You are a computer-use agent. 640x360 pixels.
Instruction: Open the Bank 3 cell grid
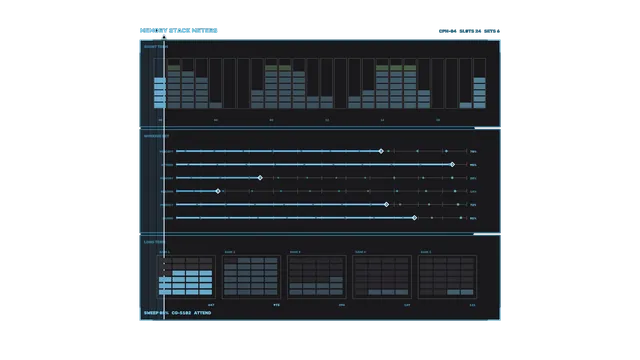click(x=316, y=277)
